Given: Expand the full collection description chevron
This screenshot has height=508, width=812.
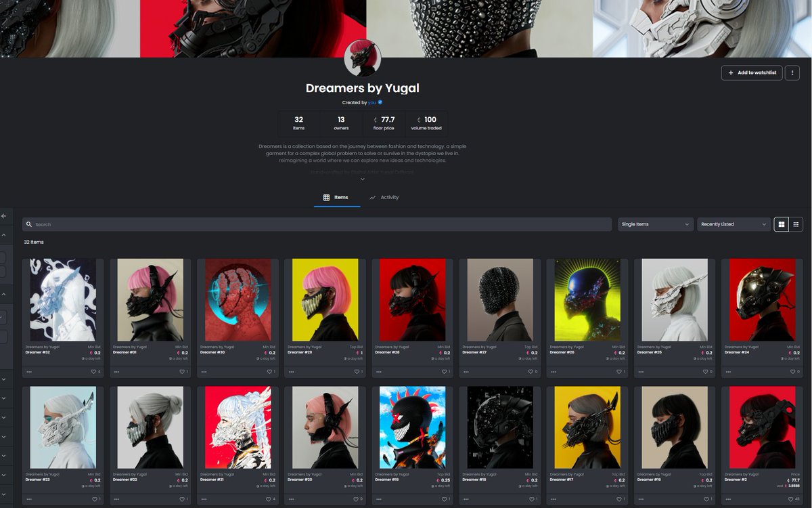Looking at the screenshot, I should point(362,178).
